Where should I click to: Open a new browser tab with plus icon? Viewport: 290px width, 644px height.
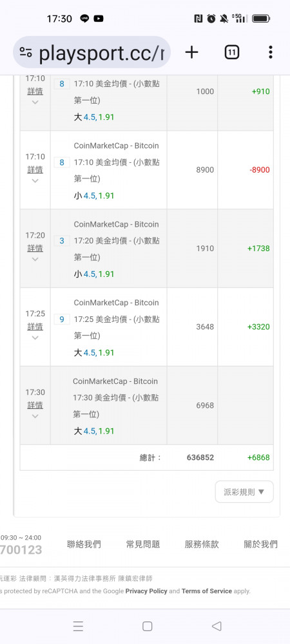(191, 52)
